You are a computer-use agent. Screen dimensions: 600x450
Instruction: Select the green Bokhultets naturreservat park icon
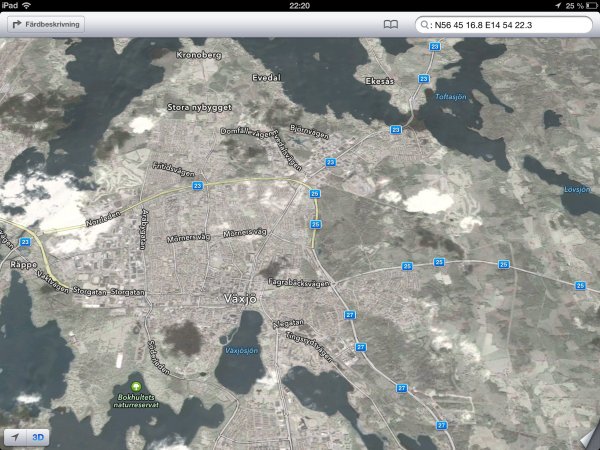point(136,387)
